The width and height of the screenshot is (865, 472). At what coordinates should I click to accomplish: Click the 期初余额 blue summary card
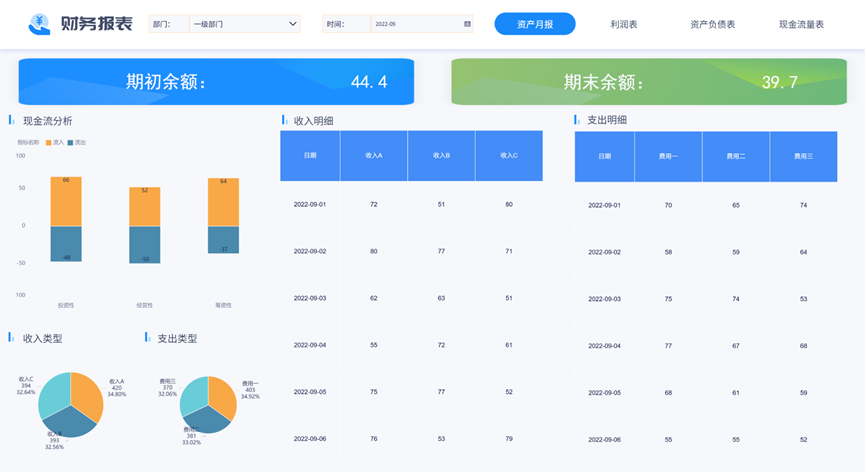[x=216, y=82]
